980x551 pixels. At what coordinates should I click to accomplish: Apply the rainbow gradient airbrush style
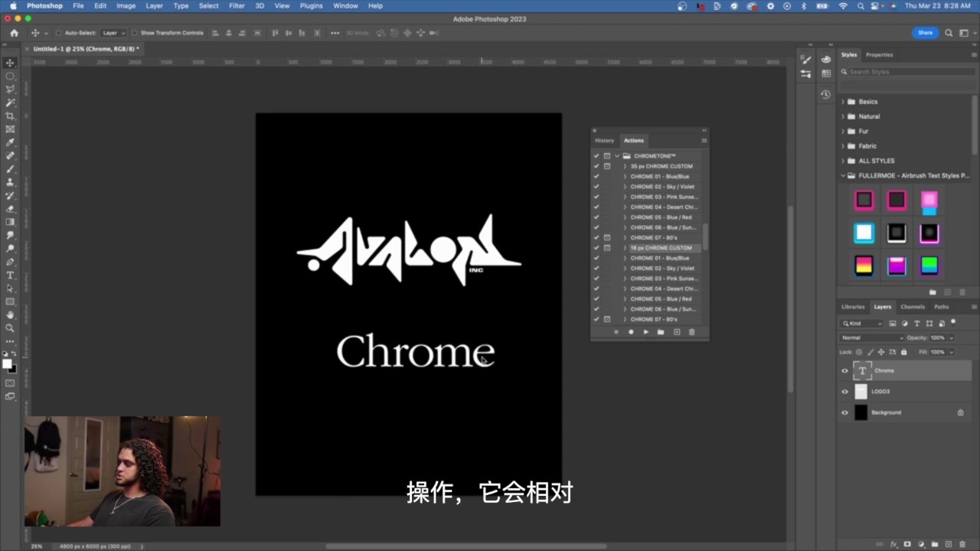tap(864, 266)
